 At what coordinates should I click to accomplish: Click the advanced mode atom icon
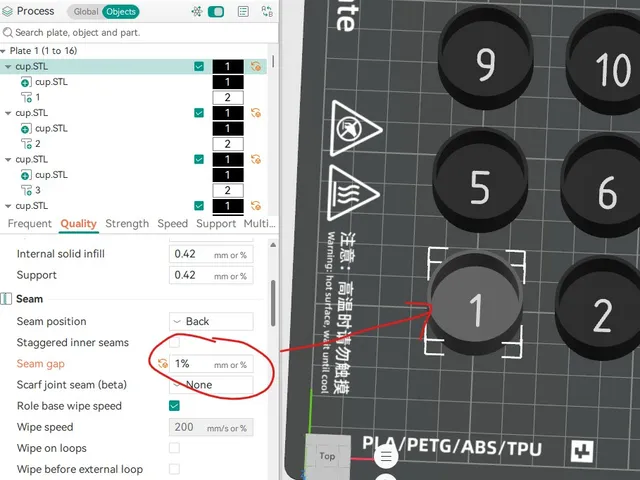[x=197, y=11]
